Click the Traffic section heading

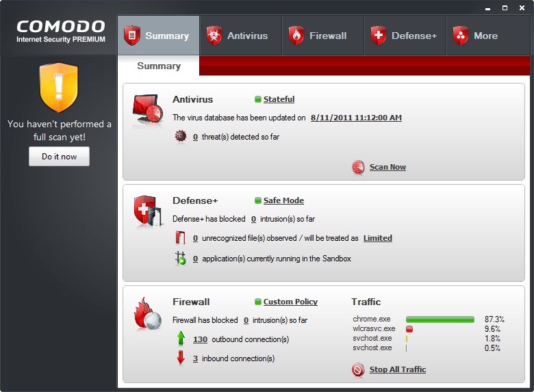(x=366, y=302)
